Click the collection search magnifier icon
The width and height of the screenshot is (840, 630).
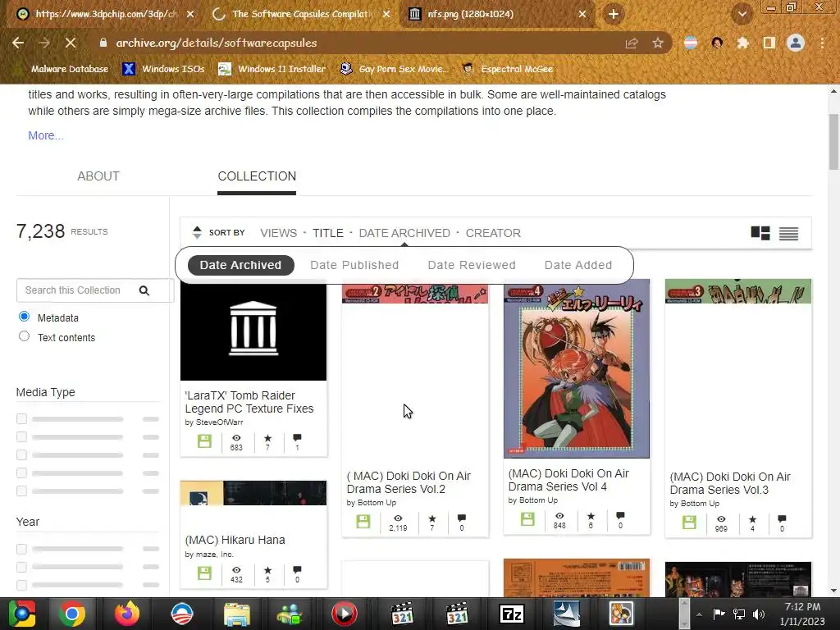pyautogui.click(x=144, y=290)
